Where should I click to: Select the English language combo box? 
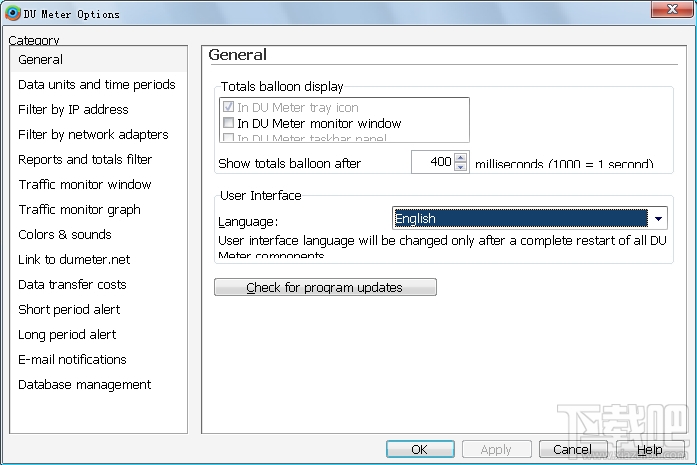pyautogui.click(x=520, y=219)
